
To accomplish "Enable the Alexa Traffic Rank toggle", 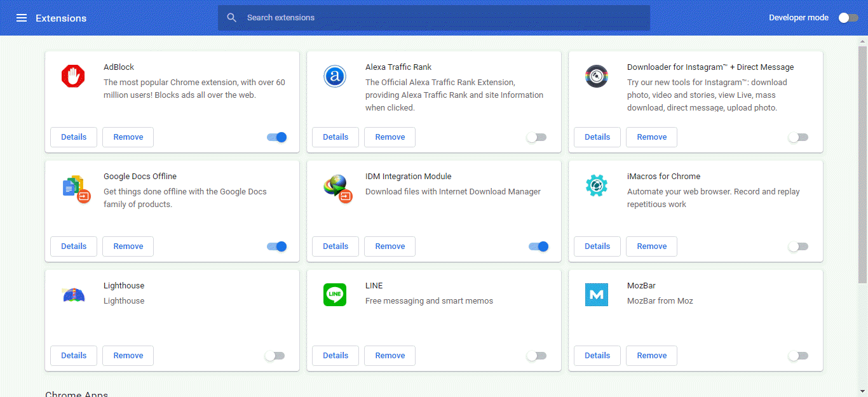I will click(x=536, y=137).
